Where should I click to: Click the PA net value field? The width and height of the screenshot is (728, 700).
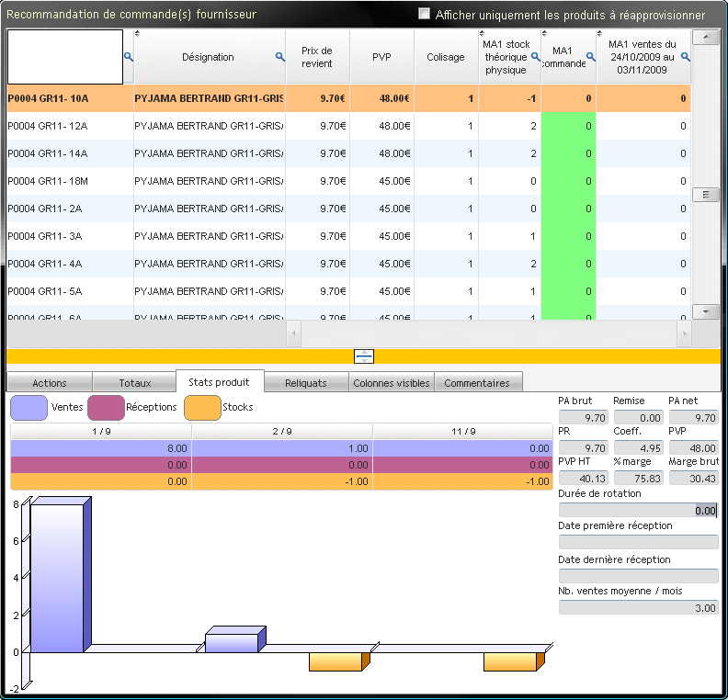(694, 417)
